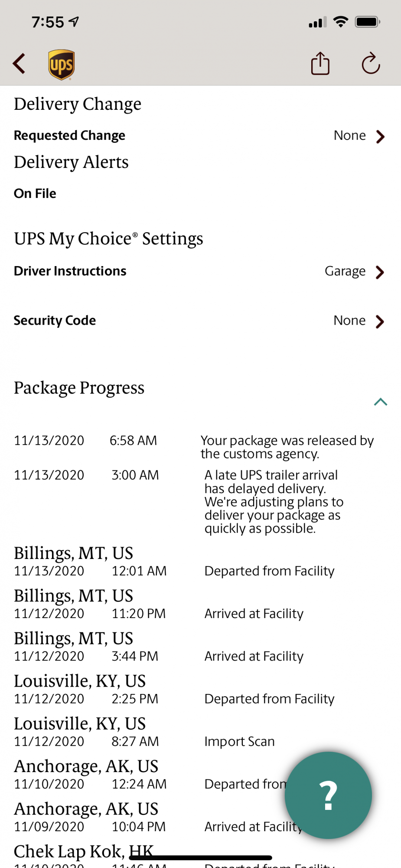Tap the Wi-Fi status icon

tap(341, 22)
